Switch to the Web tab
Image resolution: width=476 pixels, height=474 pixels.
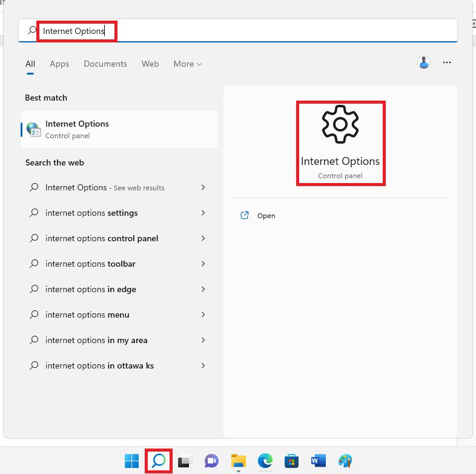coord(150,64)
